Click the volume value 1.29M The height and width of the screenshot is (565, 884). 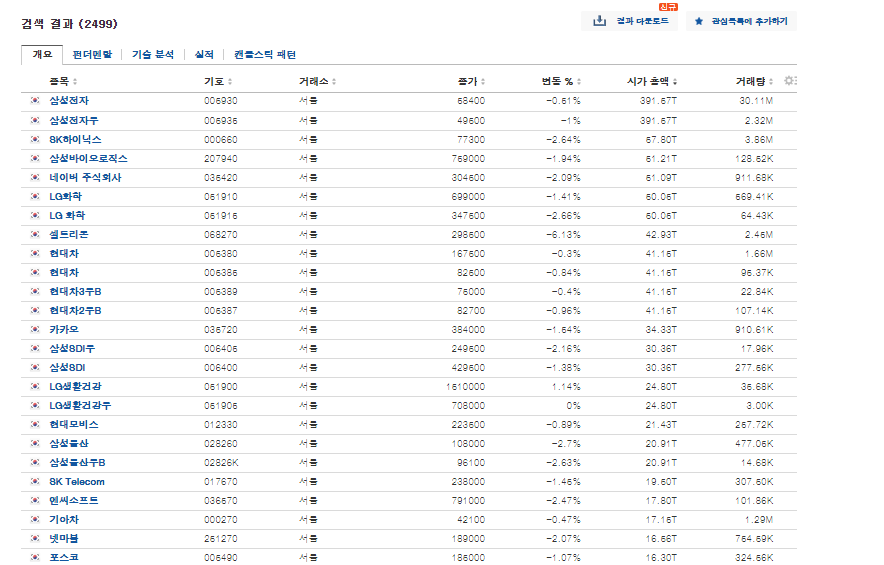[759, 520]
